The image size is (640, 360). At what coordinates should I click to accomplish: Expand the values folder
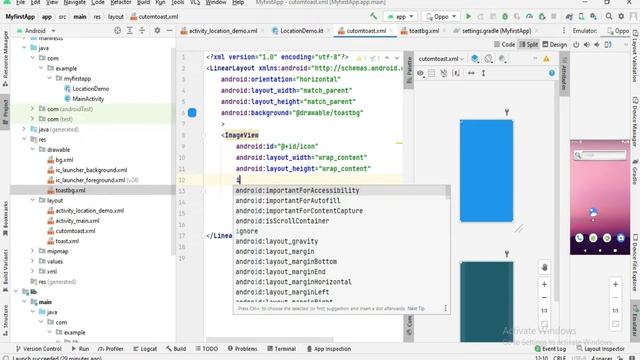[x=33, y=261]
